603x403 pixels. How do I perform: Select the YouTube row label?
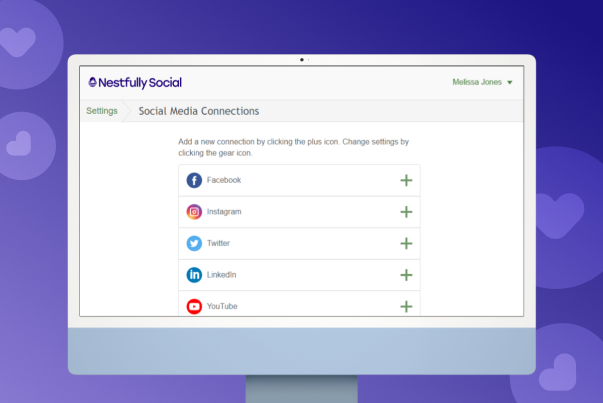222,306
